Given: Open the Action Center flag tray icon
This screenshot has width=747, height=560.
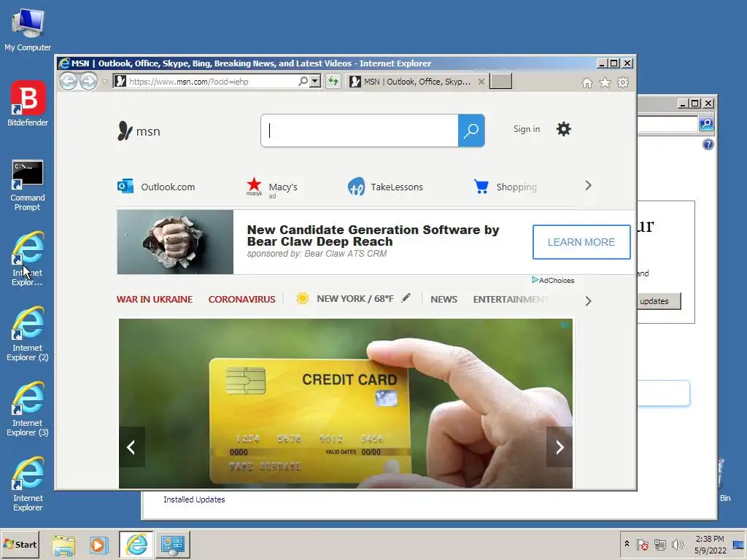Looking at the screenshot, I should 642,544.
